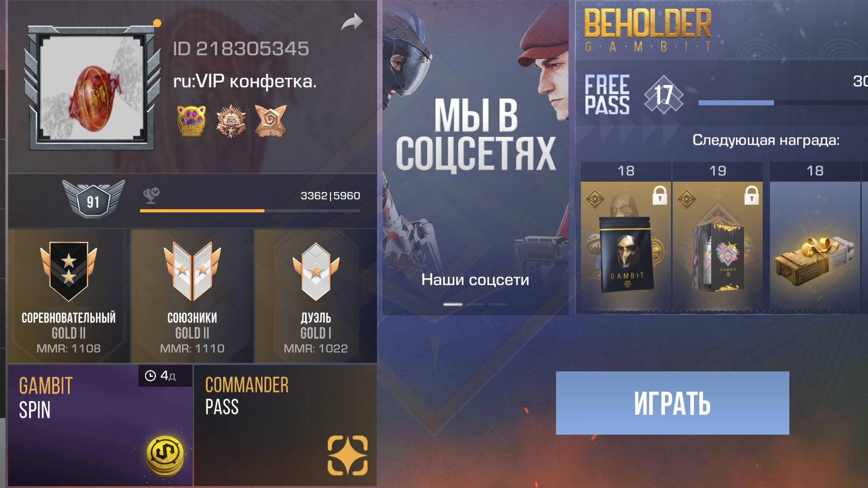This screenshot has width=868, height=488.
Task: Open Дуэль Gold I rank card
Action: coord(316,296)
